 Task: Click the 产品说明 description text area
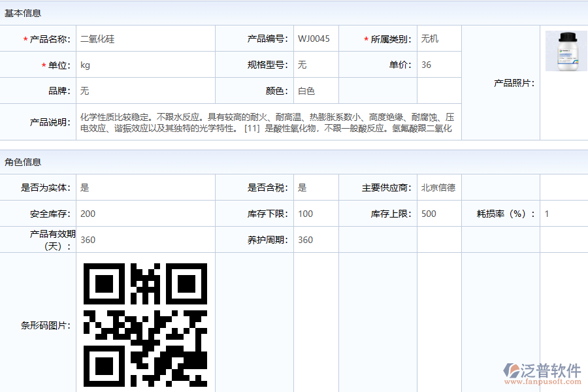click(268, 123)
